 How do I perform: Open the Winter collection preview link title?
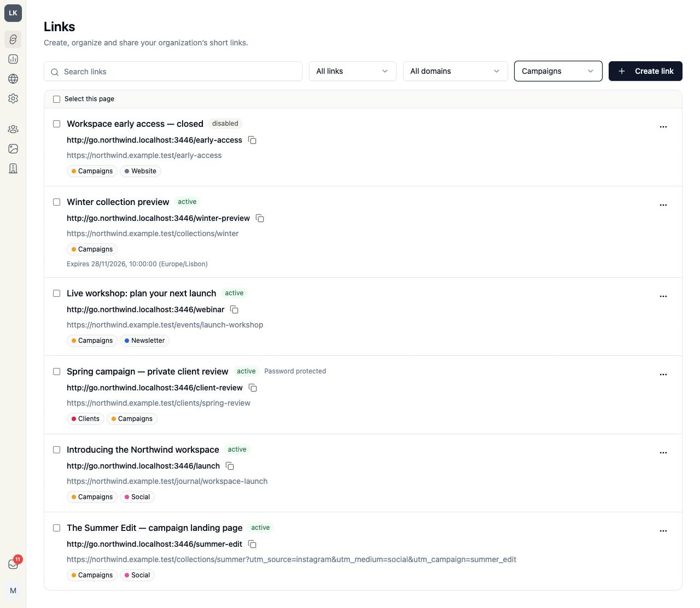pyautogui.click(x=118, y=202)
